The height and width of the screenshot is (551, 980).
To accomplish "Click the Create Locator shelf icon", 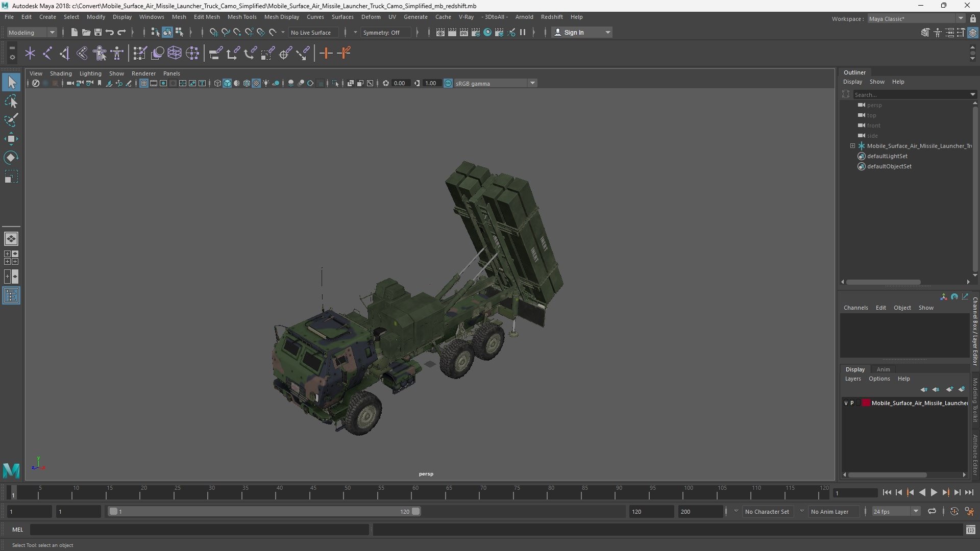I will (30, 53).
